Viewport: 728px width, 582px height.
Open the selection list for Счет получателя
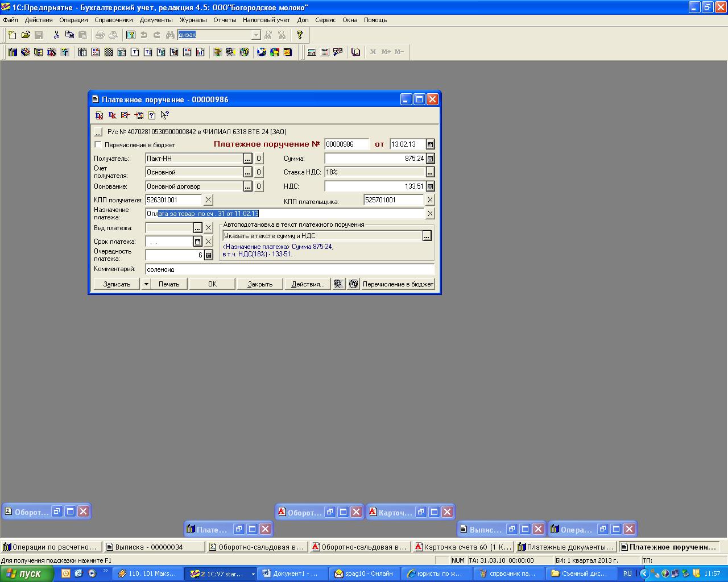[248, 172]
